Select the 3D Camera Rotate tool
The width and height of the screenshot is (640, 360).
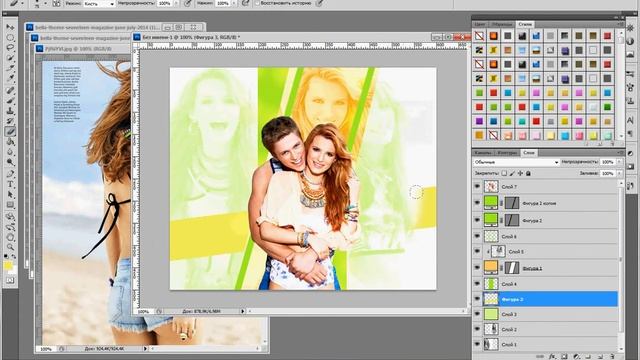pos(10,227)
